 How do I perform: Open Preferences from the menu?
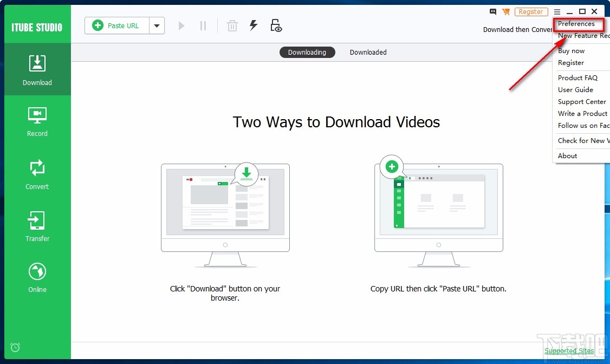(577, 24)
